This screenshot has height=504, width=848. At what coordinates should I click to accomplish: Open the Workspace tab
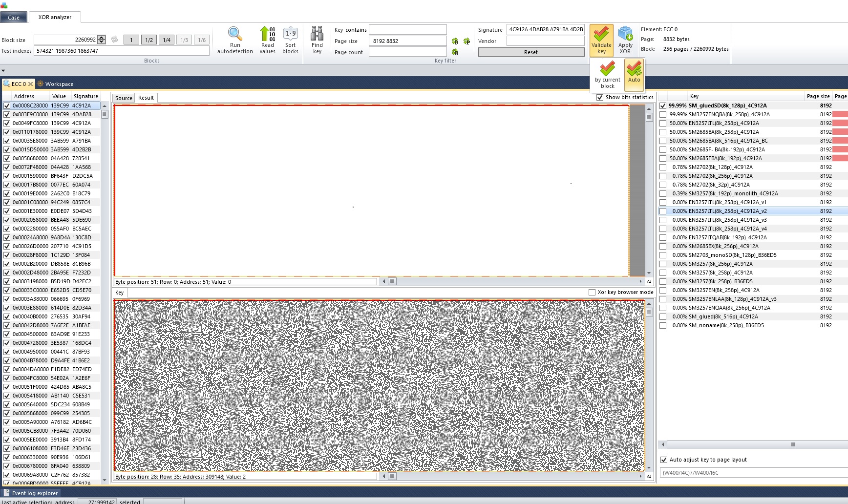click(x=55, y=84)
